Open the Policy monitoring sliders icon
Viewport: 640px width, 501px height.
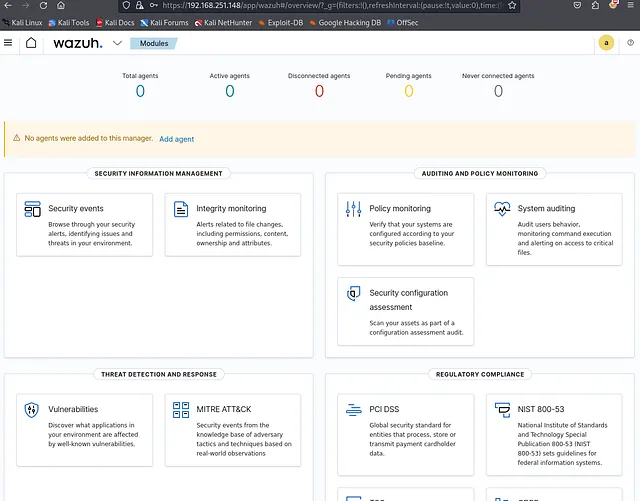pos(353,209)
